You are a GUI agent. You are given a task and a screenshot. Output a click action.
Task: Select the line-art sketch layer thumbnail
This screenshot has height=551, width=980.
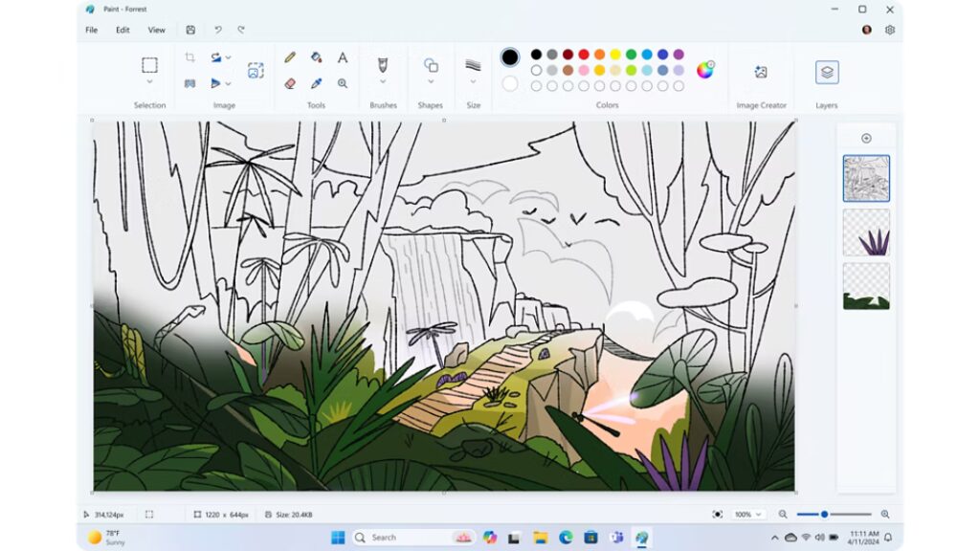tap(866, 179)
